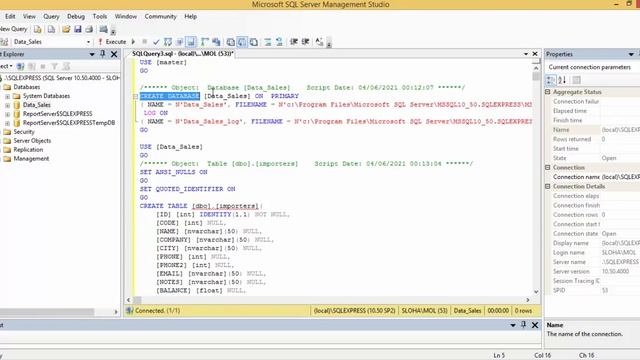The height and width of the screenshot is (360, 640).
Task: Click the Object Explorer filter funnel icon
Action: (x=54, y=66)
